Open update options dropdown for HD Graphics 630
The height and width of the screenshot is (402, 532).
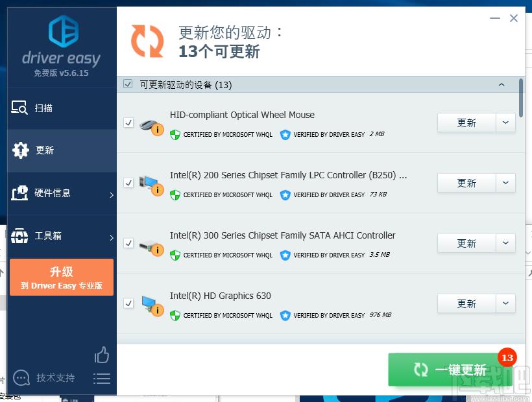(x=505, y=303)
